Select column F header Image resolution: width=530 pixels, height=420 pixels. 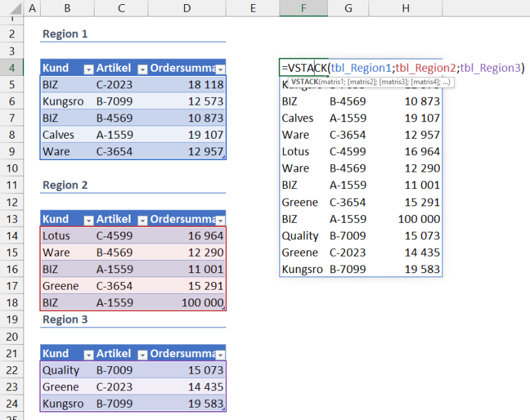coord(303,9)
